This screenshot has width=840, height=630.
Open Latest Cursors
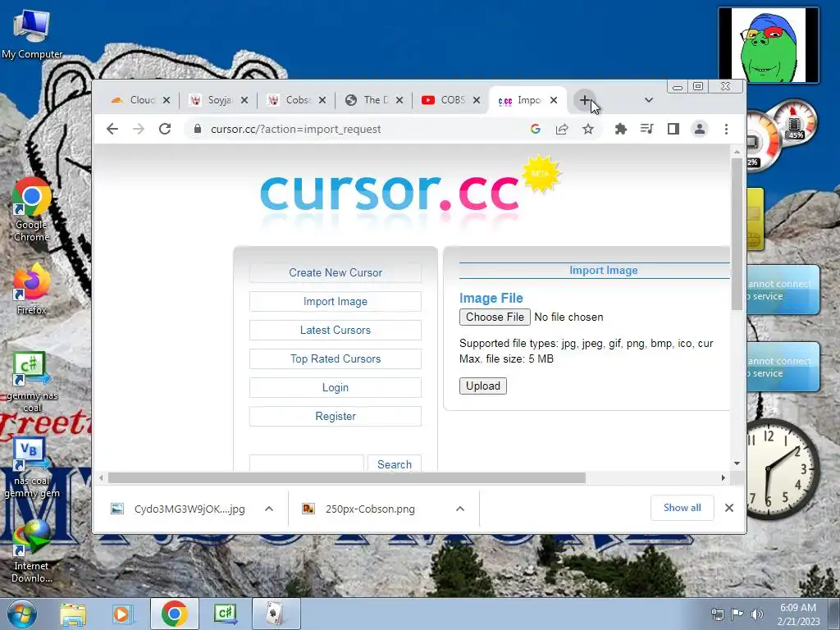point(336,331)
